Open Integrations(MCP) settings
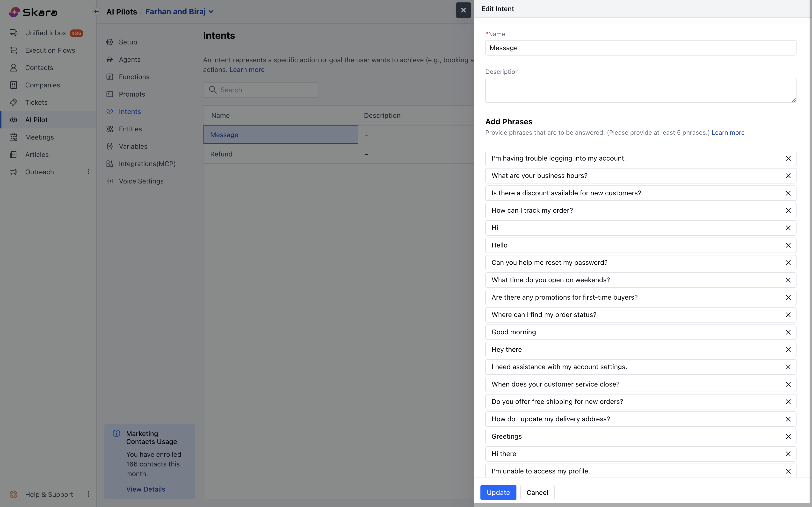The height and width of the screenshot is (507, 812). tap(147, 164)
